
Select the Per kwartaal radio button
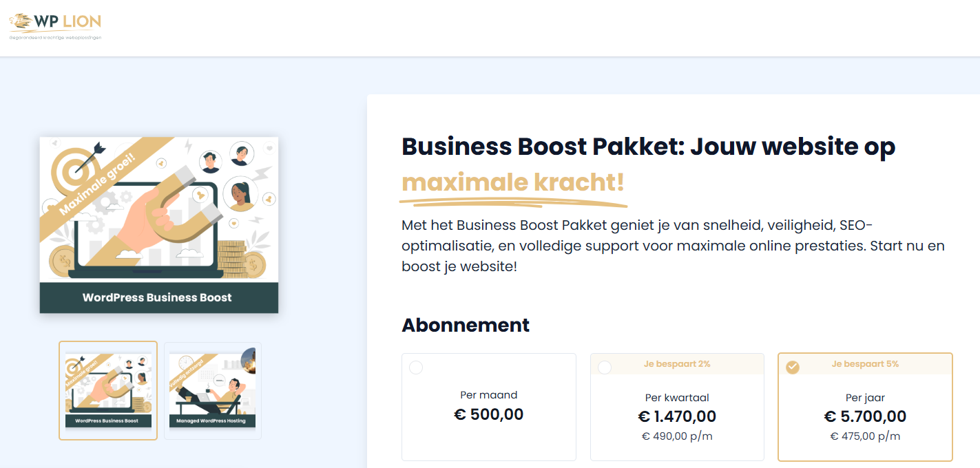tap(604, 368)
